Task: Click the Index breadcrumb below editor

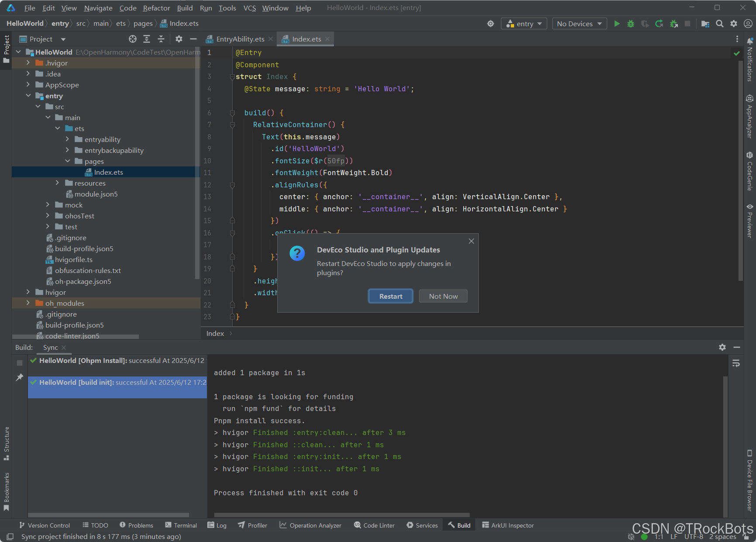Action: 215,333
